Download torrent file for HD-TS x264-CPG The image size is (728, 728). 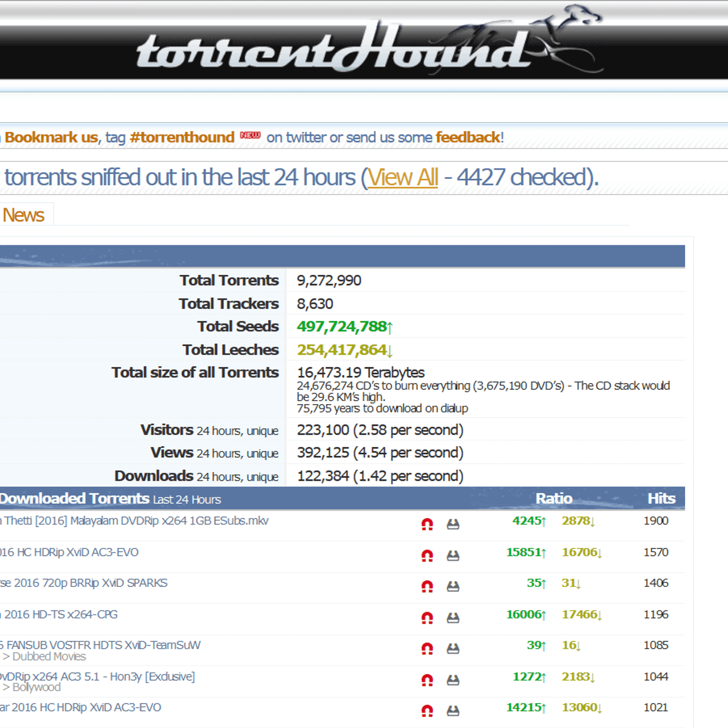(x=453, y=618)
